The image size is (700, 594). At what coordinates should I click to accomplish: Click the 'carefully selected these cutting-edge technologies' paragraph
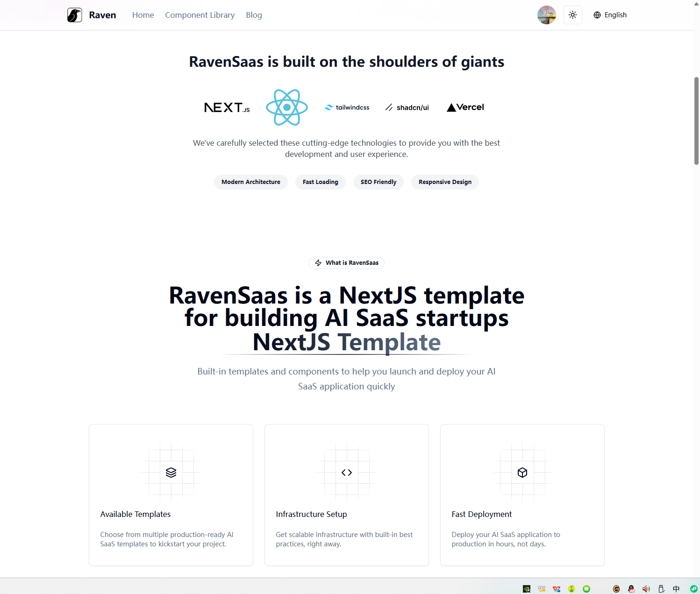pos(347,148)
